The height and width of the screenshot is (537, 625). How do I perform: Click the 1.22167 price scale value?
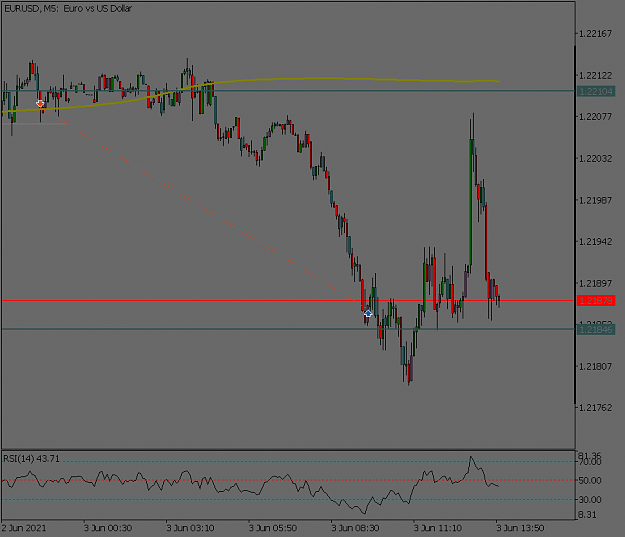point(595,34)
